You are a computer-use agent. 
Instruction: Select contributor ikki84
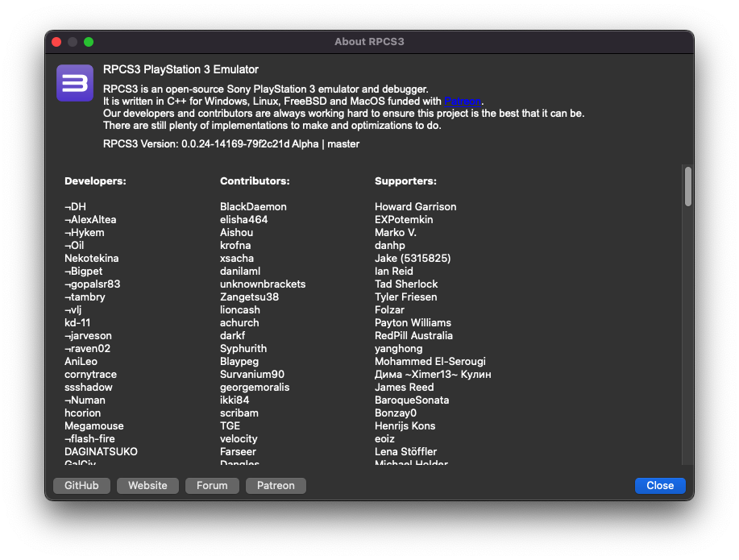(235, 400)
